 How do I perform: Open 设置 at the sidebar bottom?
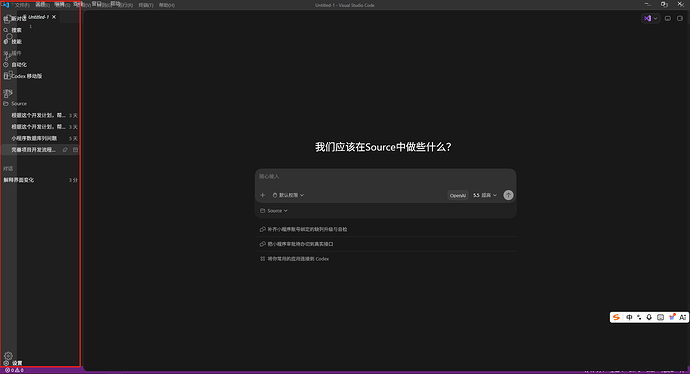pos(13,363)
